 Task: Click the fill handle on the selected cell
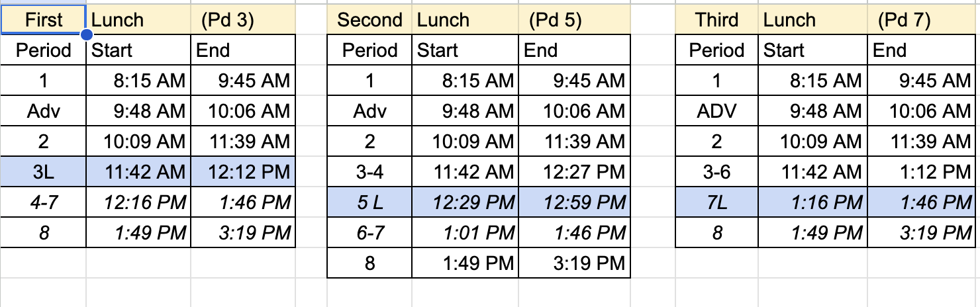(86, 34)
